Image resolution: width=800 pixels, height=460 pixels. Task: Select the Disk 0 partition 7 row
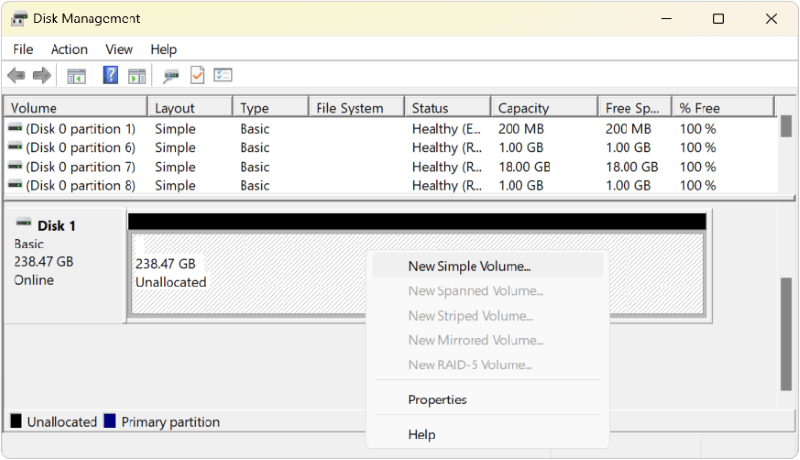80,167
